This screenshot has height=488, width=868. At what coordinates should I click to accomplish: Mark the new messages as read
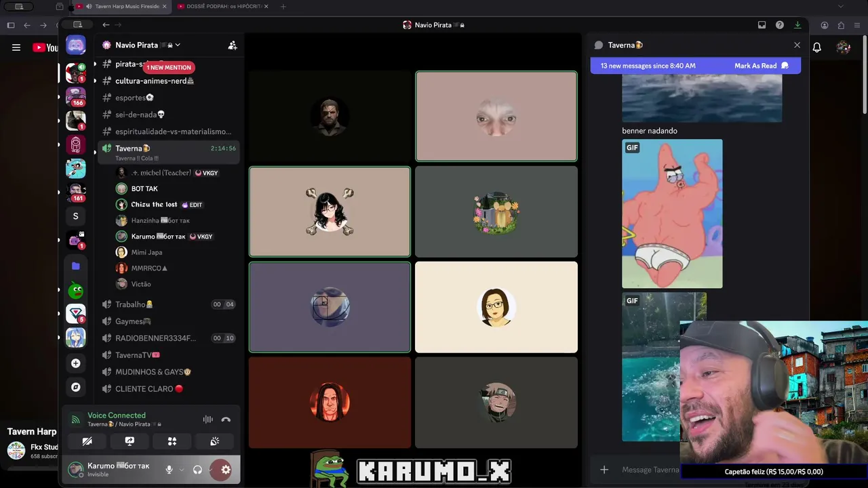click(x=761, y=66)
